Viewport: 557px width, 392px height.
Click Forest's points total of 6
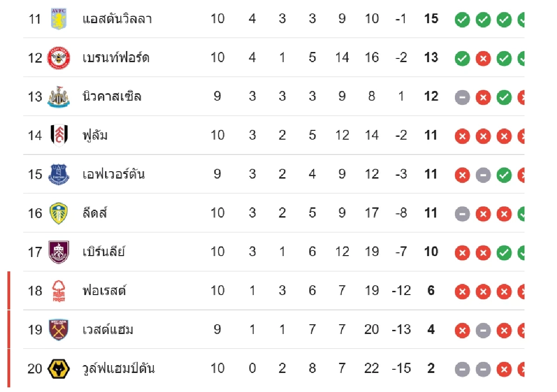coord(431,291)
